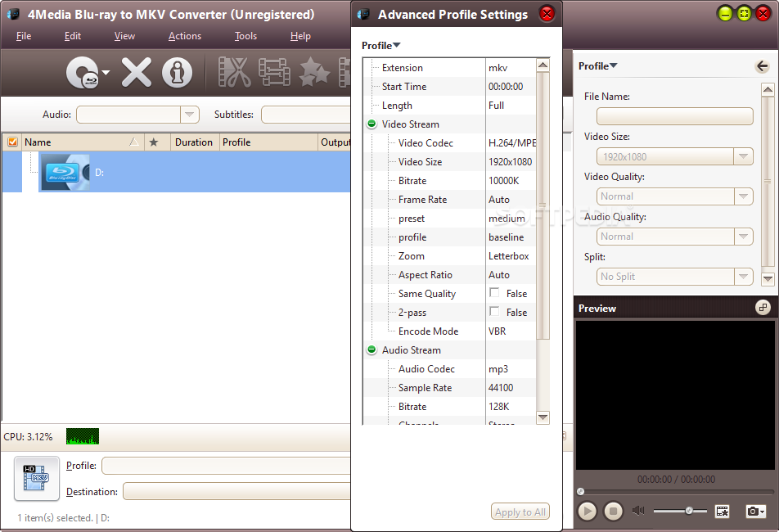Click the preview snapshot settings icon
This screenshot has height=532, width=779.
[x=722, y=511]
